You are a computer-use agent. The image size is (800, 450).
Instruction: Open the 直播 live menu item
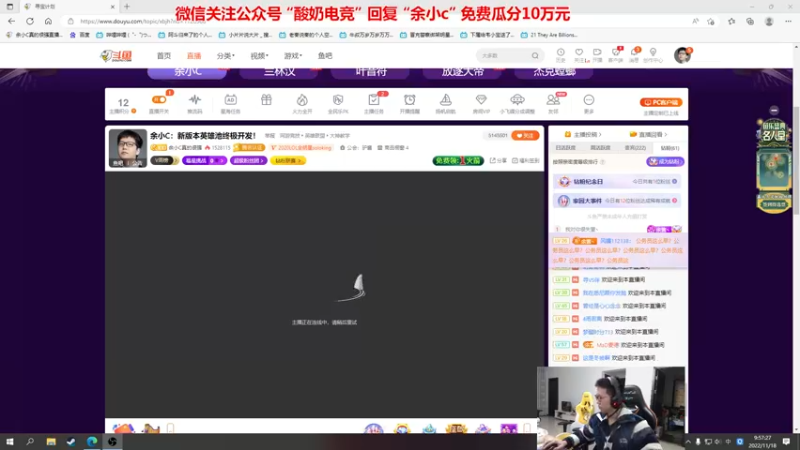coord(194,56)
